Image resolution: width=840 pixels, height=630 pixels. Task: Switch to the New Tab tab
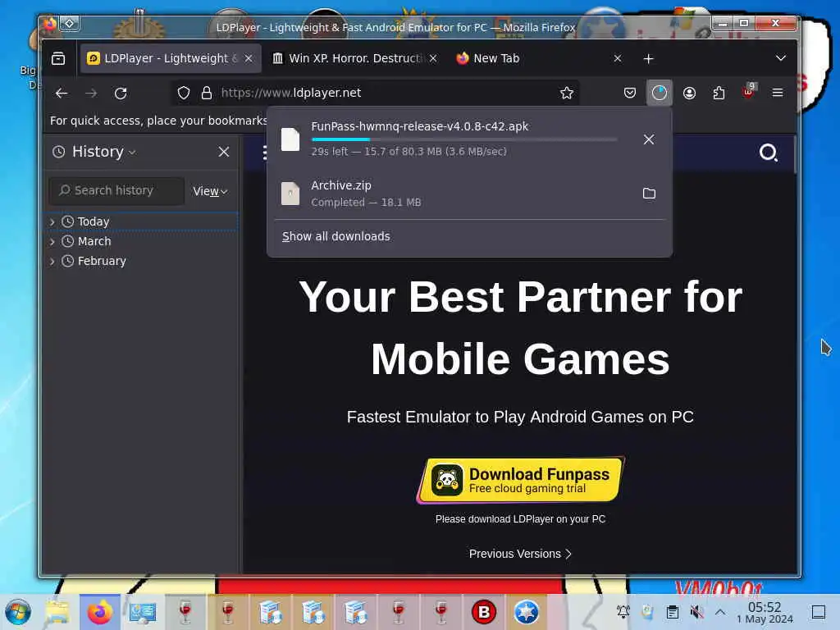point(538,58)
